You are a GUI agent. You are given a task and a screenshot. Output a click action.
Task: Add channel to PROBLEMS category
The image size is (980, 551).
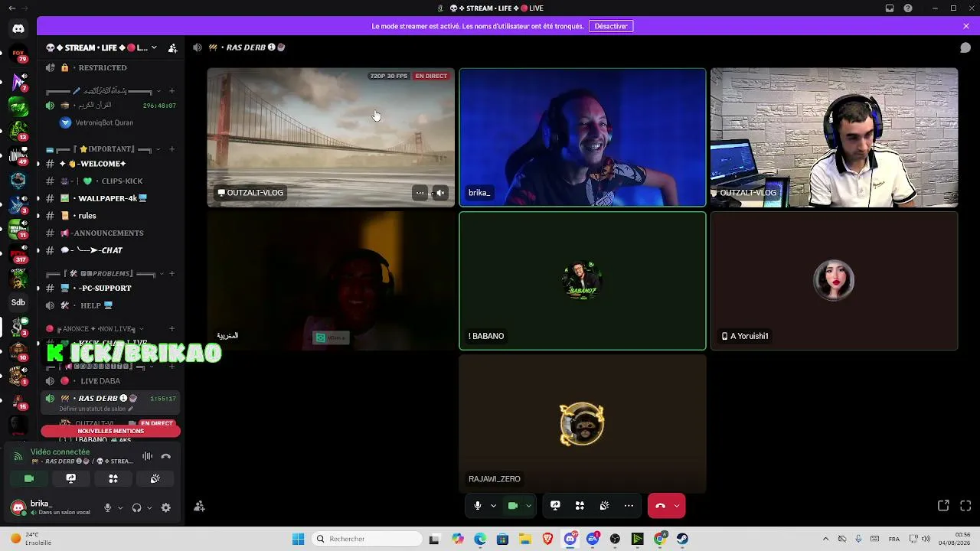point(171,274)
